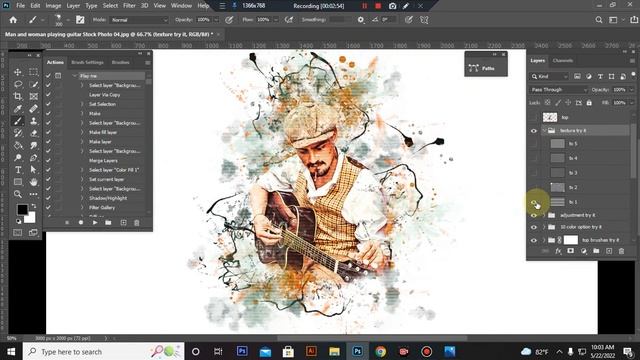Open the Edit Toolbar three-dots icon
The height and width of the screenshot is (360, 640).
click(33, 194)
